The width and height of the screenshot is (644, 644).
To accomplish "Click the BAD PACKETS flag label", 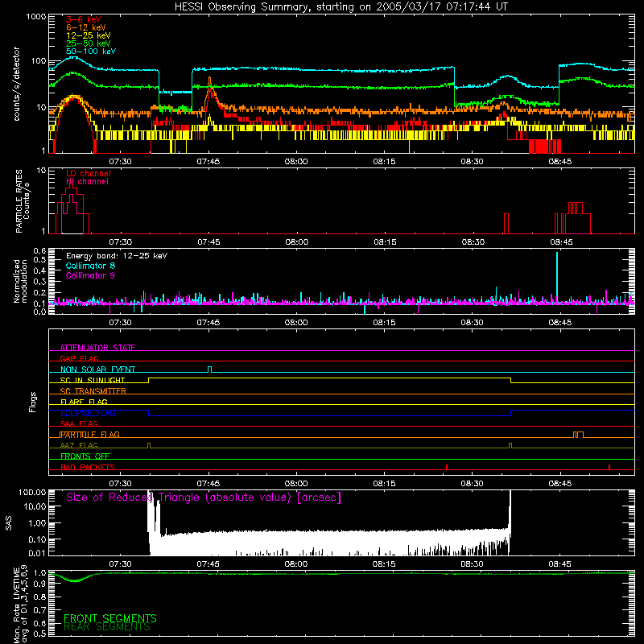I will pyautogui.click(x=88, y=467).
